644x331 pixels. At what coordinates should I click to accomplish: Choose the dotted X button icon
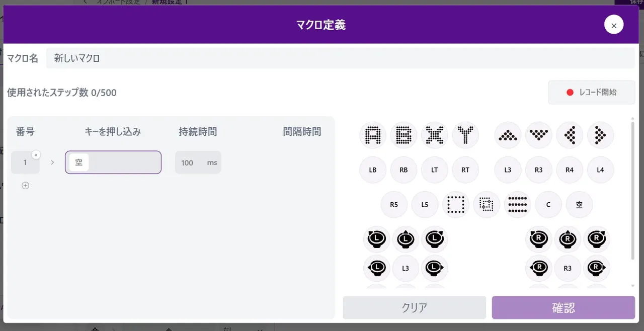point(435,135)
